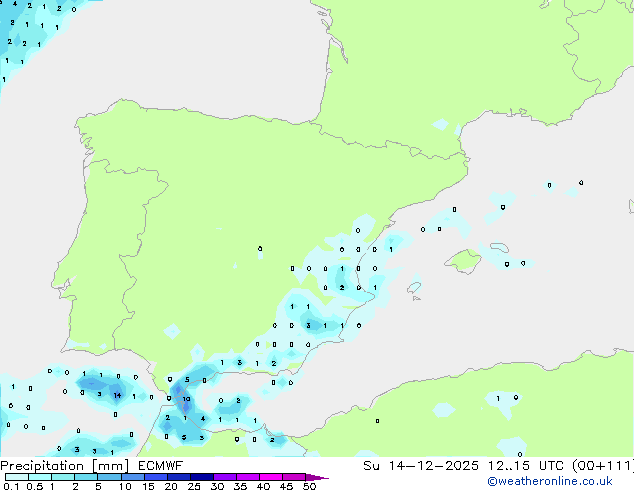This screenshot has width=634, height=490.
Task: Open the weatheronline.co.uk copyright link
Action: click(549, 481)
